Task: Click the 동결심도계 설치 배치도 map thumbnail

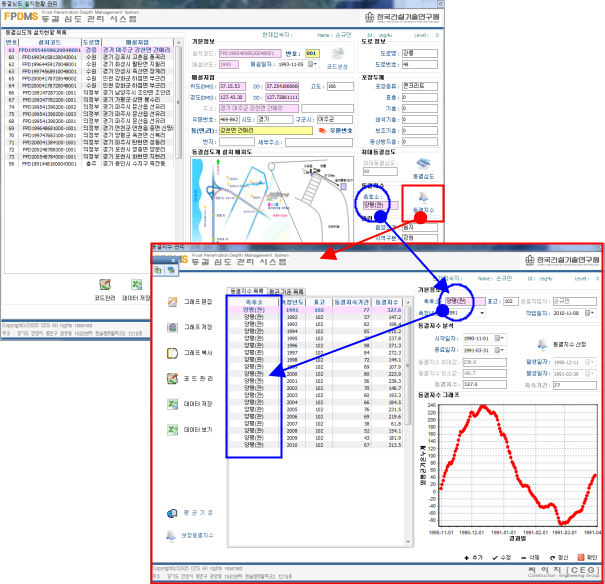Action: tap(272, 199)
